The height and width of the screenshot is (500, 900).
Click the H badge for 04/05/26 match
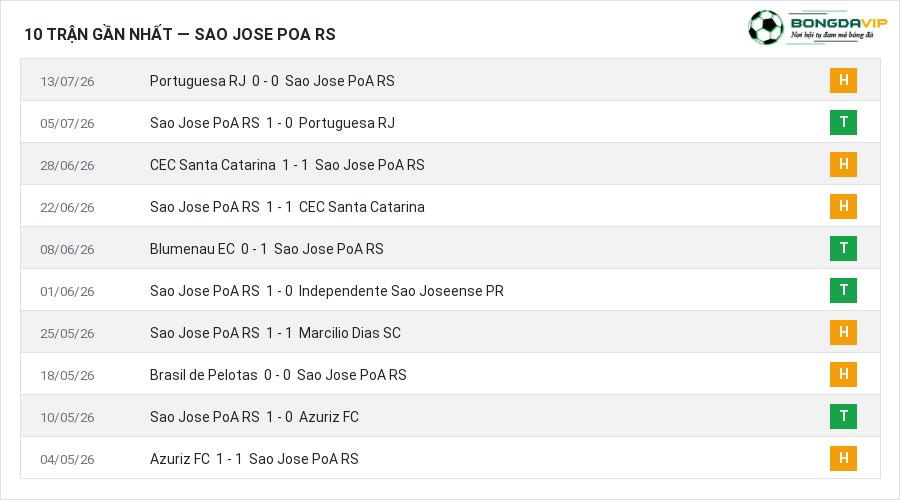[x=843, y=458]
